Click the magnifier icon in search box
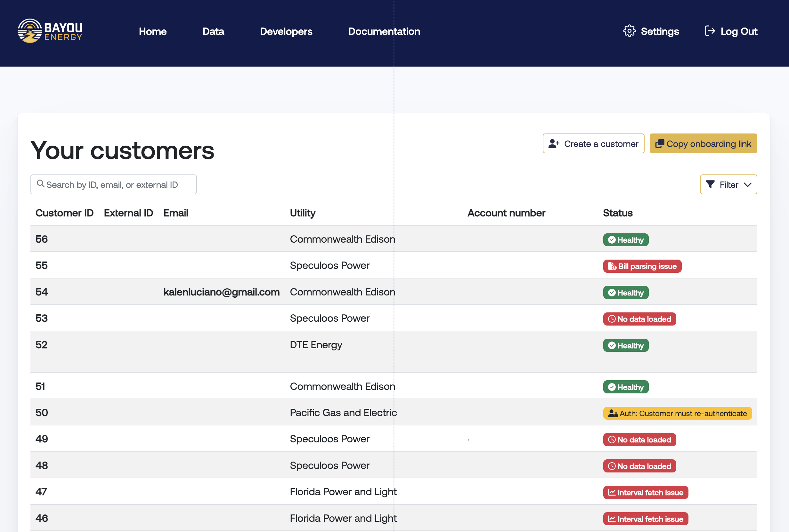The width and height of the screenshot is (789, 532). click(x=40, y=183)
